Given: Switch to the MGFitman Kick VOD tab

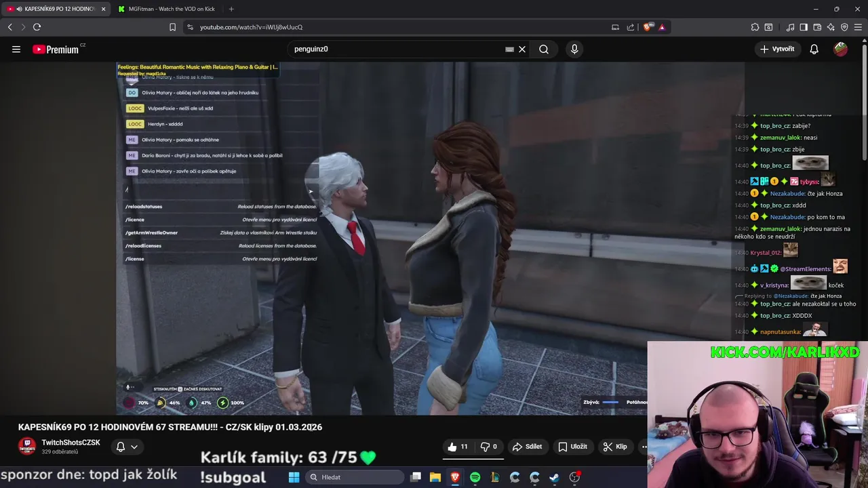Looking at the screenshot, I should (x=166, y=9).
